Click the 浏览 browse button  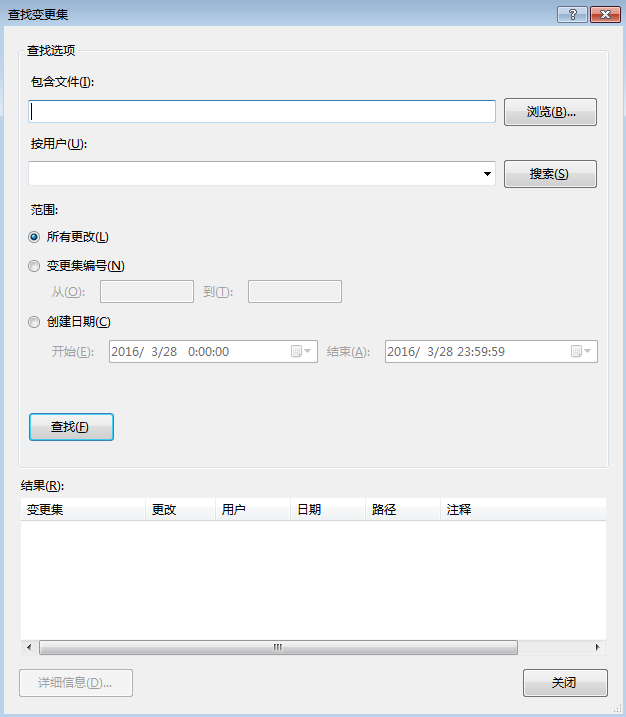click(x=549, y=112)
